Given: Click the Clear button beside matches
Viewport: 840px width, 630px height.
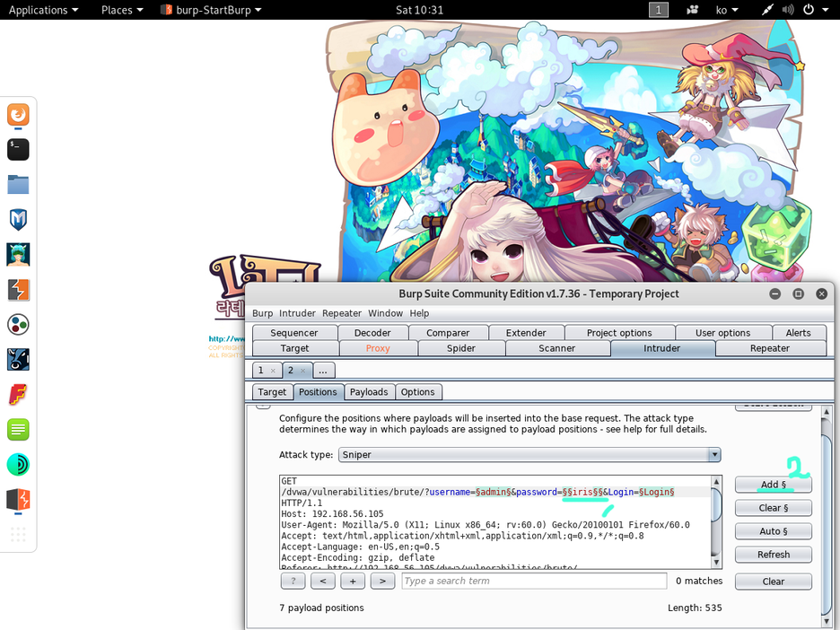Looking at the screenshot, I should (774, 582).
